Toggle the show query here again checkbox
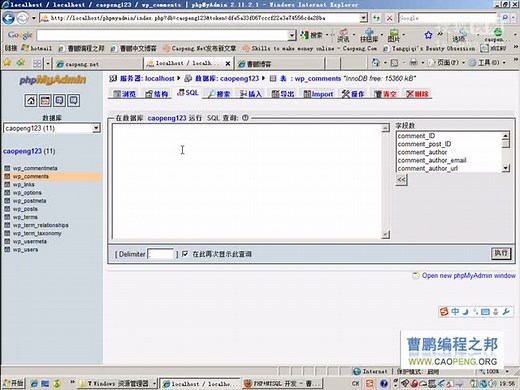The height and width of the screenshot is (390, 520). click(x=185, y=254)
